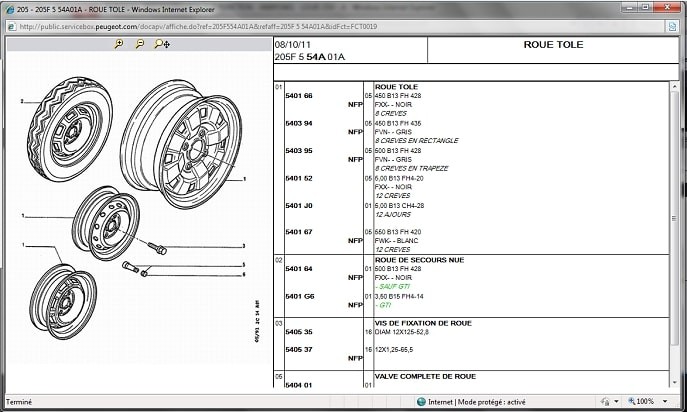The image size is (687, 412).
Task: Click the 'DIAM 12X125-52,8' specification
Action: click(402, 332)
